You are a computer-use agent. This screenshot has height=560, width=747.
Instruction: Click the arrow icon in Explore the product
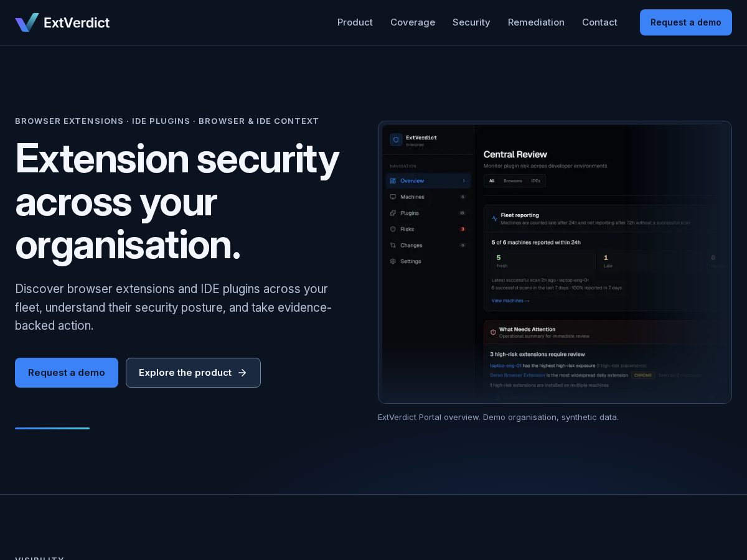click(242, 373)
